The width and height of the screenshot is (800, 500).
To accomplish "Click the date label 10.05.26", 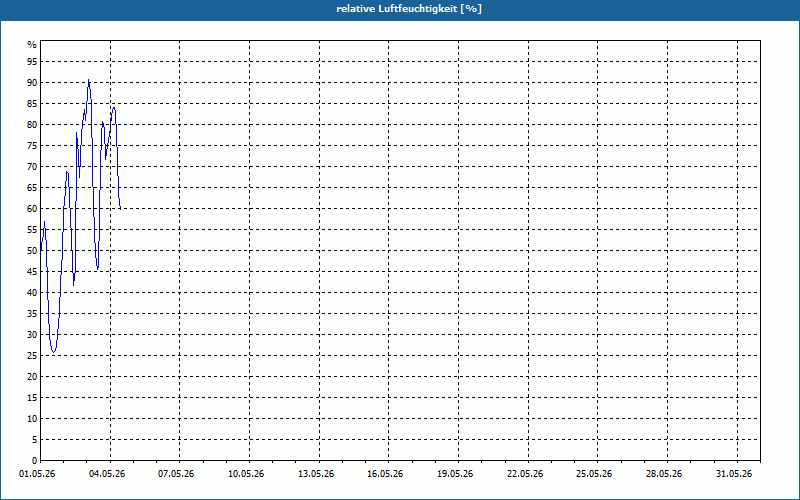I will (x=246, y=474).
